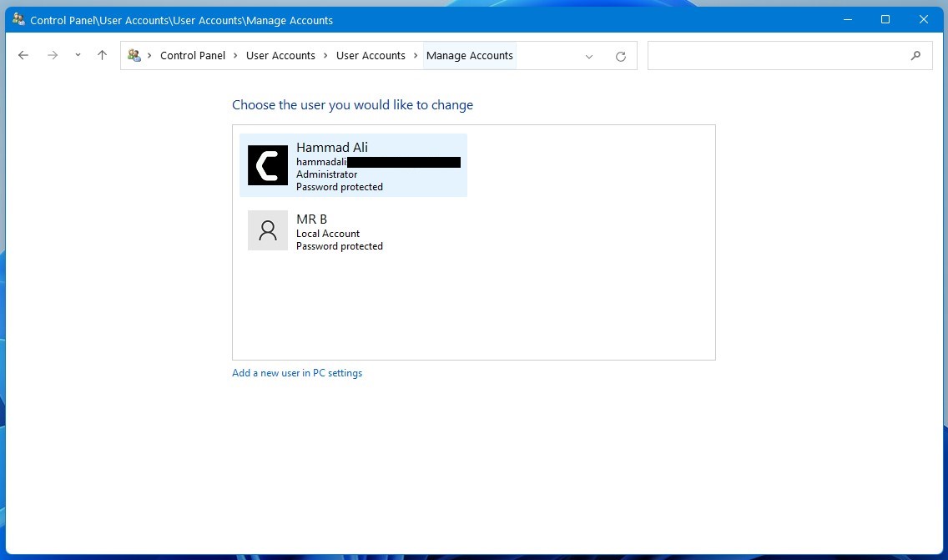The image size is (948, 560).
Task: Click 'Choose the user you would like to change' heading
Action: point(352,105)
